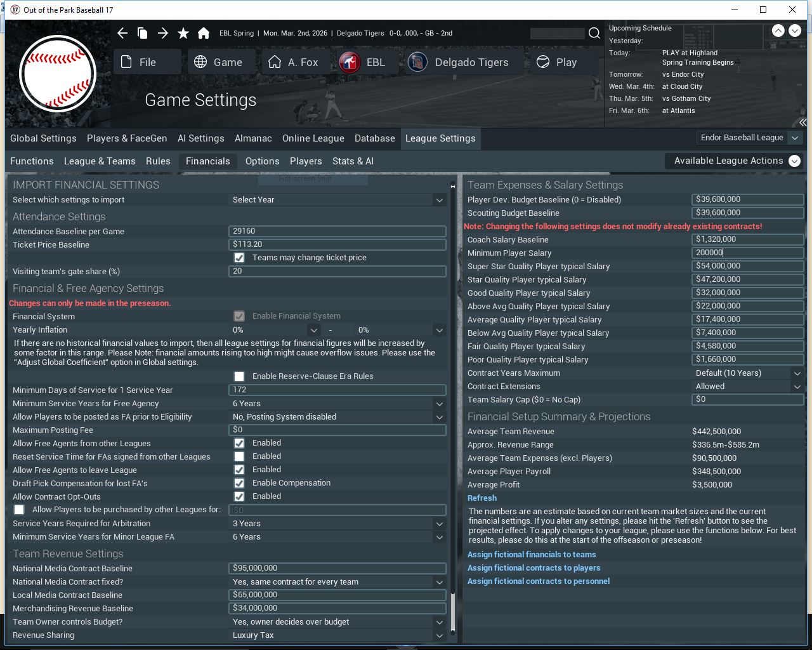Open Minimum Service Years Minor League FA dropdown
This screenshot has width=812, height=650.
coord(337,537)
